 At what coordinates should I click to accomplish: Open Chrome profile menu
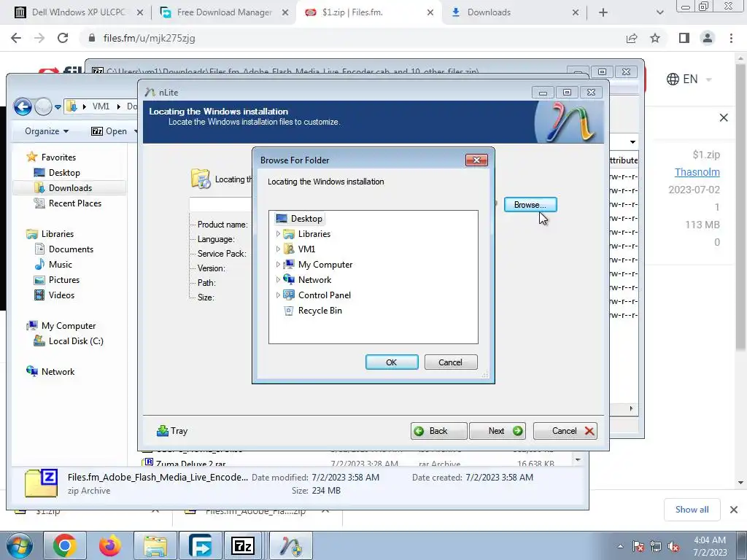click(x=708, y=38)
